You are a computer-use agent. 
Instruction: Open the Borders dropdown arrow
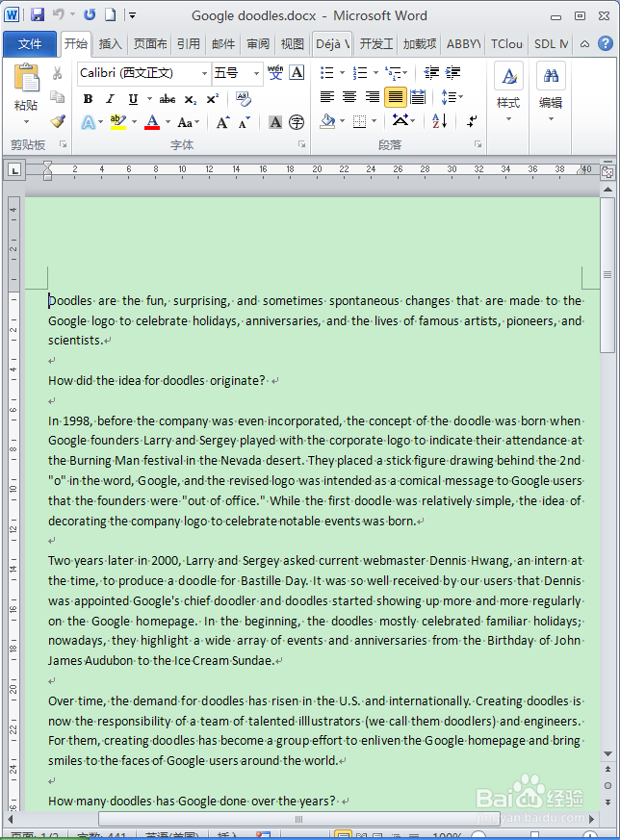click(375, 121)
